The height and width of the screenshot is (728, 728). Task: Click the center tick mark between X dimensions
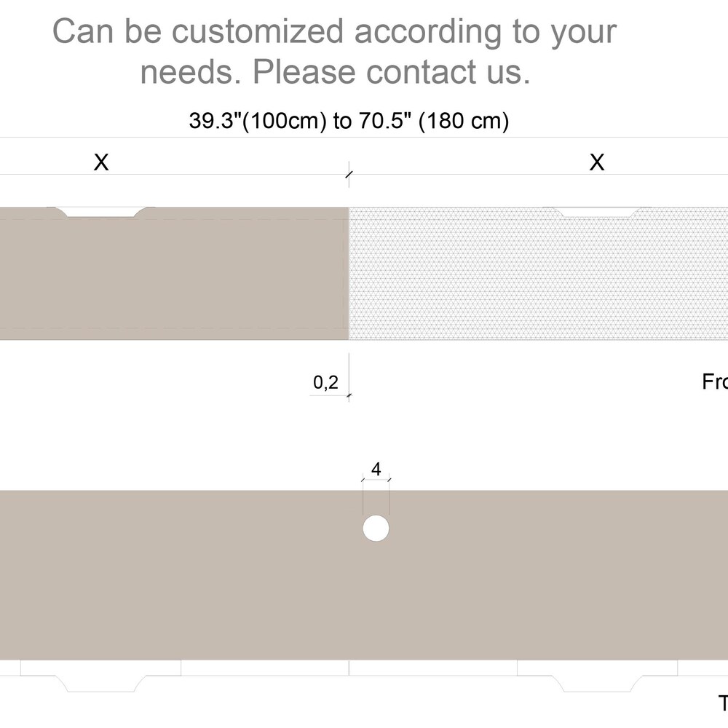(349, 175)
